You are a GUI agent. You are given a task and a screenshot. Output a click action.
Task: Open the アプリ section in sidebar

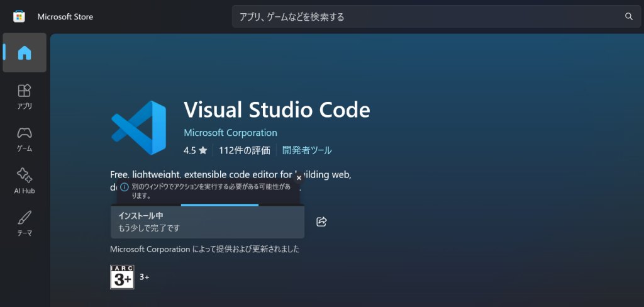pos(25,96)
